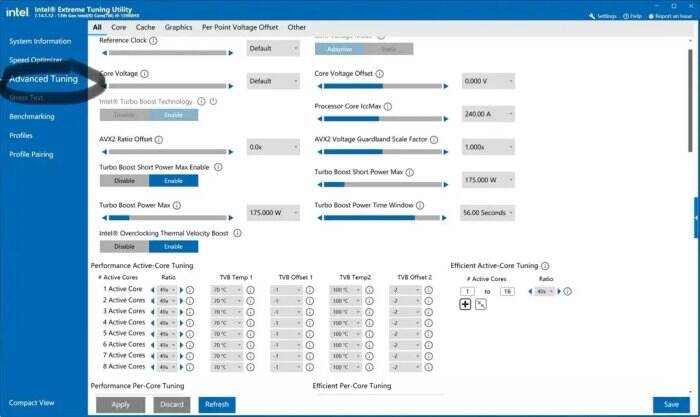Click the collapse icon next to the plus button
700x417 pixels.
(481, 304)
